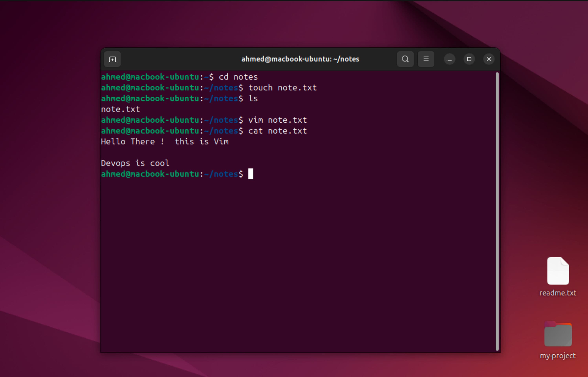588x377 pixels.
Task: Click the 'cd notes' command text
Action: coord(238,77)
